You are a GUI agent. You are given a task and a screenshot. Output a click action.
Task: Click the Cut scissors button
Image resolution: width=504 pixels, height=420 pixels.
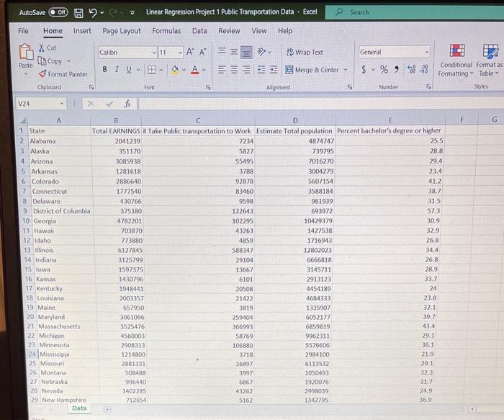coord(48,48)
